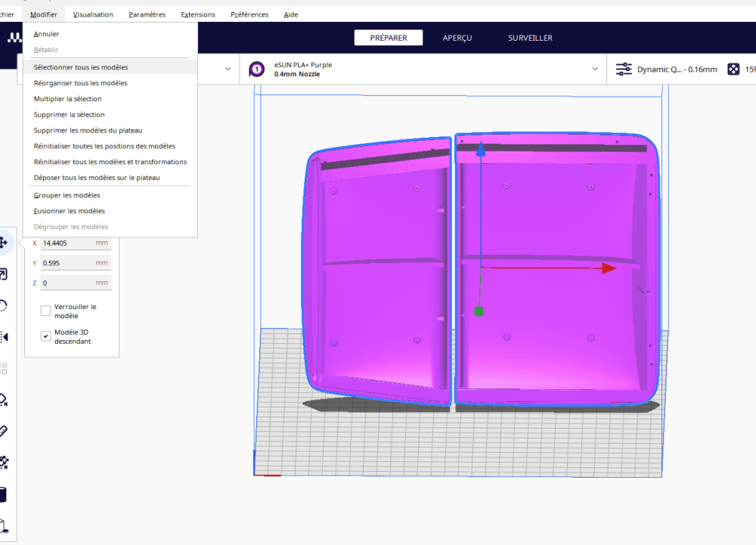756x545 pixels.
Task: Choose Multiplier la sélection
Action: tap(110, 99)
